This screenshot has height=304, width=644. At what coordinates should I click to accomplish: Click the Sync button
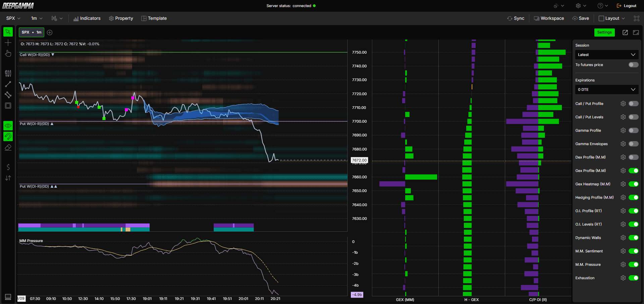coord(516,18)
